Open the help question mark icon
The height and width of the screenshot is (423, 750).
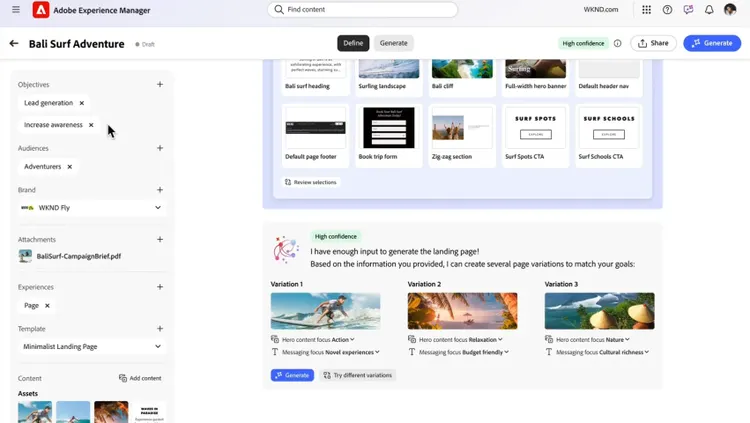click(667, 10)
